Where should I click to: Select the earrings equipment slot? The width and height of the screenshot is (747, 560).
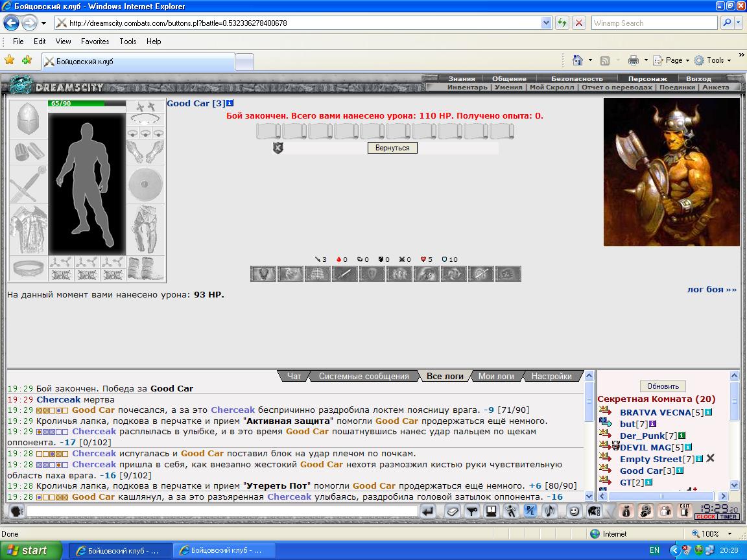pyautogui.click(x=145, y=106)
